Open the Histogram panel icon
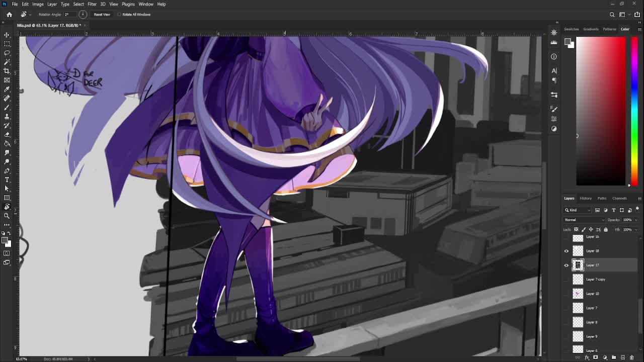The width and height of the screenshot is (644, 362). click(x=554, y=42)
